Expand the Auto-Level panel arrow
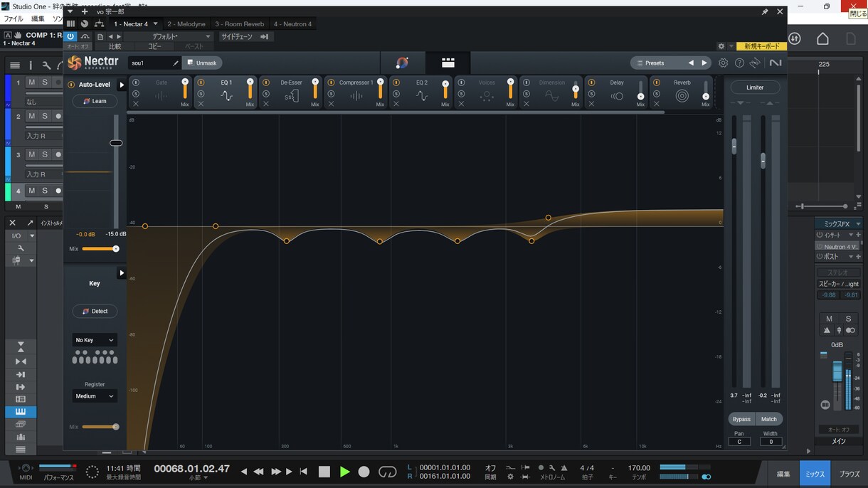868x488 pixels. tap(122, 85)
